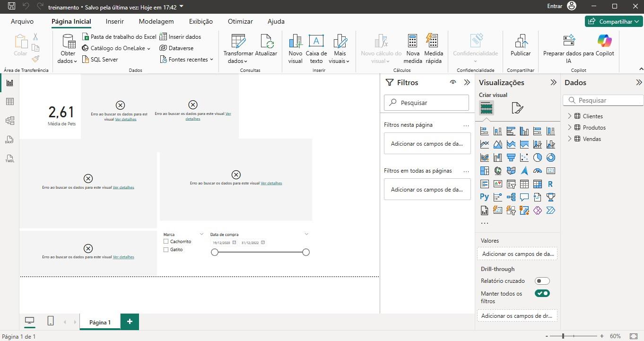The width and height of the screenshot is (644, 341).
Task: Open the Exibição ribbon tab
Action: click(201, 21)
